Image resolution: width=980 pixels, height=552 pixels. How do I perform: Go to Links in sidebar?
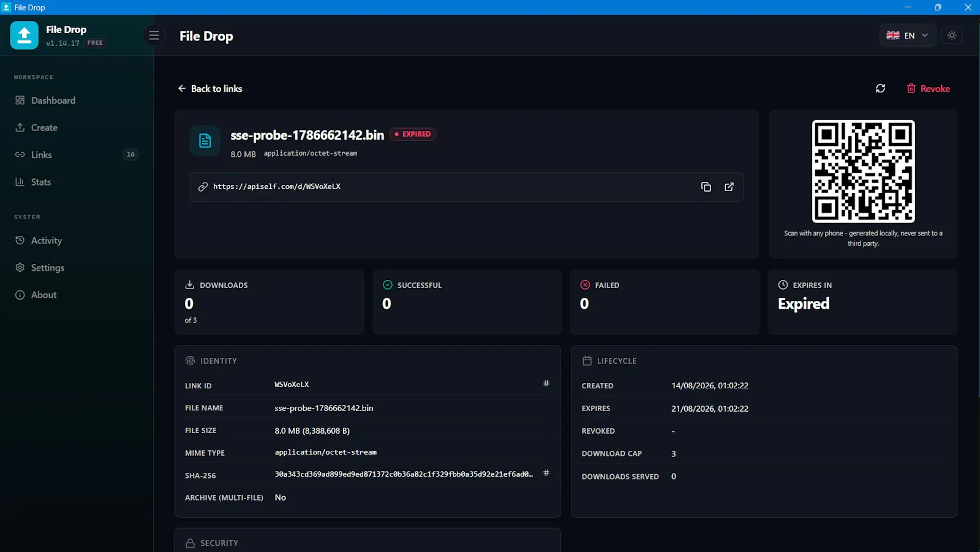pos(77,154)
